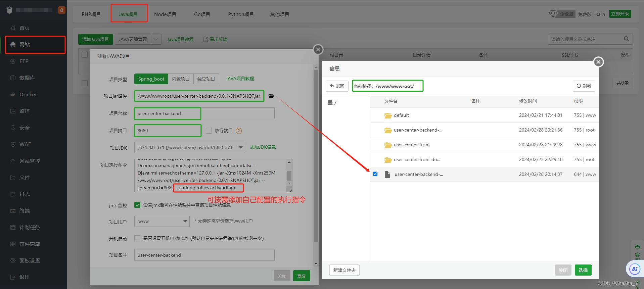Expand the 项目JDK dropdown

click(190, 147)
